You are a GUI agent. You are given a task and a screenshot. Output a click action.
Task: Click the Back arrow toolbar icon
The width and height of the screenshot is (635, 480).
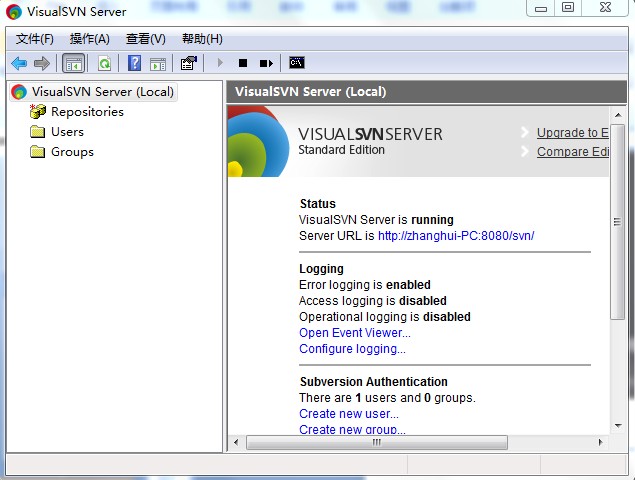[x=19, y=63]
